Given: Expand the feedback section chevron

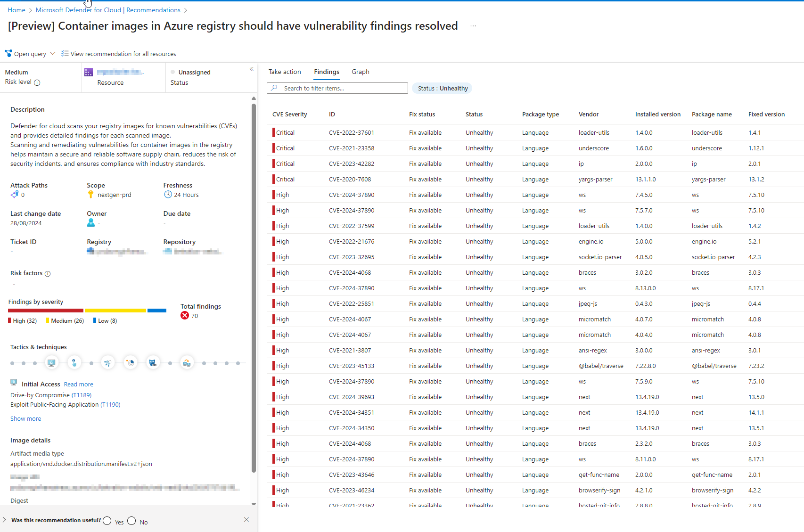Looking at the screenshot, I should pos(4,520).
